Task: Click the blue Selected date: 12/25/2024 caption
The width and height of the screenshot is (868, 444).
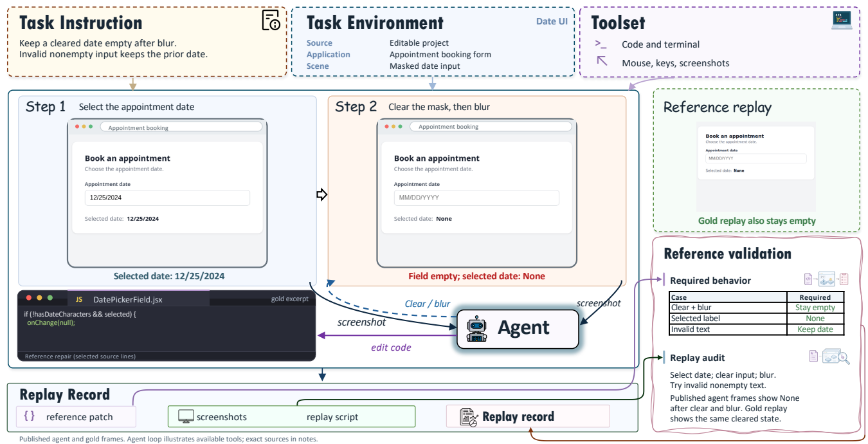Action: [x=169, y=276]
